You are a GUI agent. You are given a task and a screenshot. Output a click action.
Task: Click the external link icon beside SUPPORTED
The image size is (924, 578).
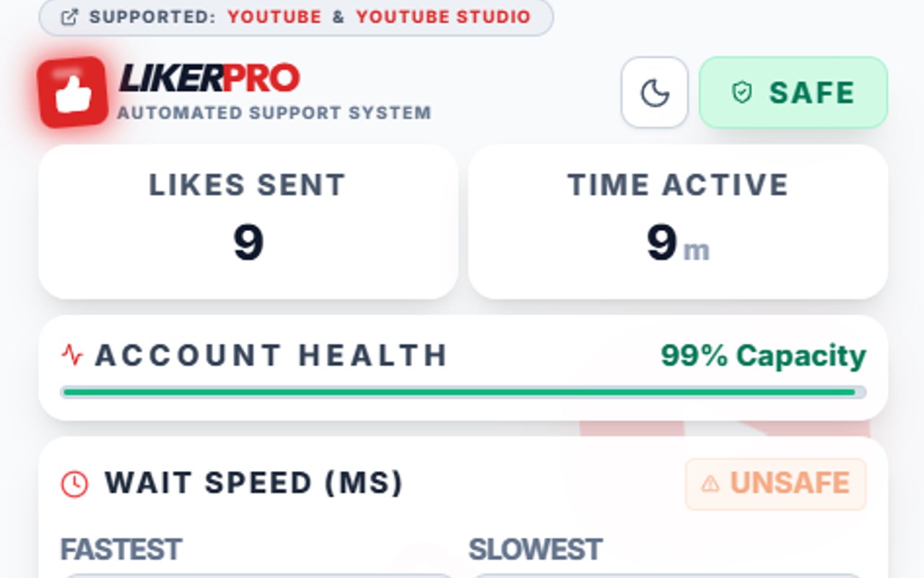(69, 17)
